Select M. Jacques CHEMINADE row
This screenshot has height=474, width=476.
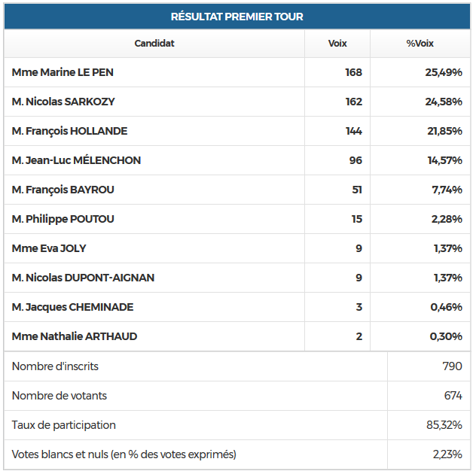tap(72, 307)
